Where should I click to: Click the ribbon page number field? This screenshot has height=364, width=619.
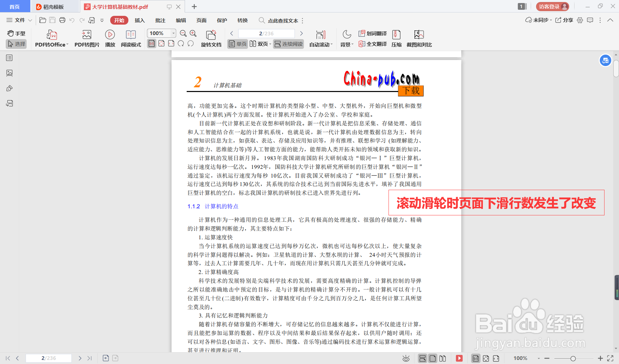[266, 33]
